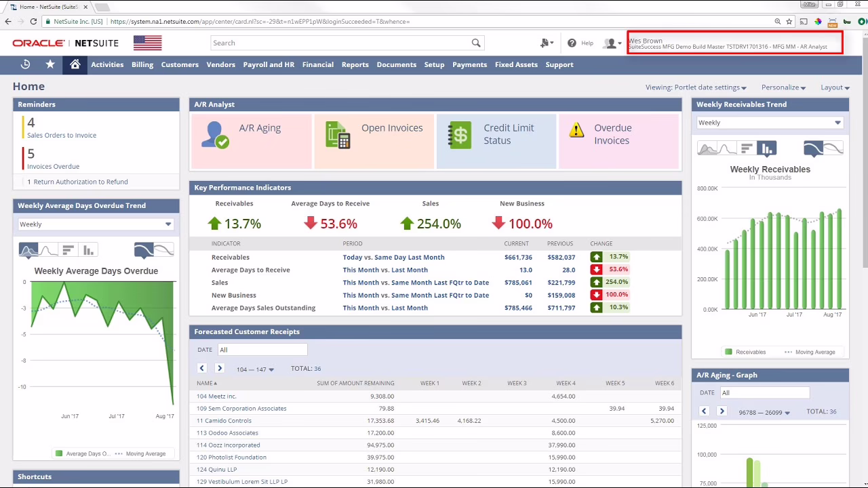Select area chart icon in Weekly Average Days Overdue
This screenshot has height=488, width=868.
28,250
